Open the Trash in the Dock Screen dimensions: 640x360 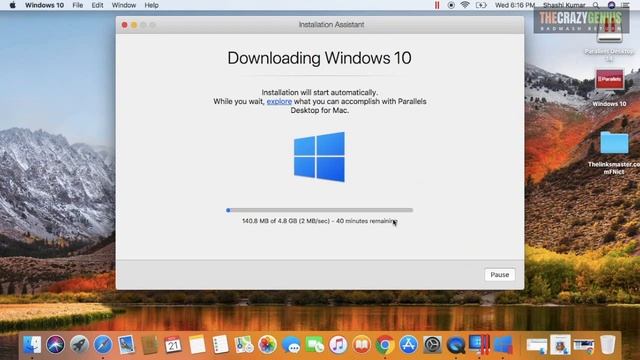[608, 345]
